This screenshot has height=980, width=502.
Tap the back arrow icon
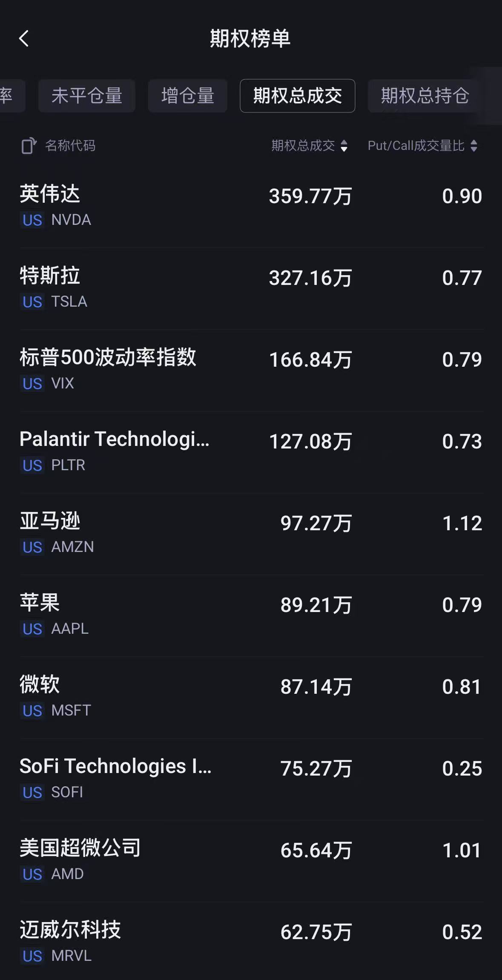[24, 38]
